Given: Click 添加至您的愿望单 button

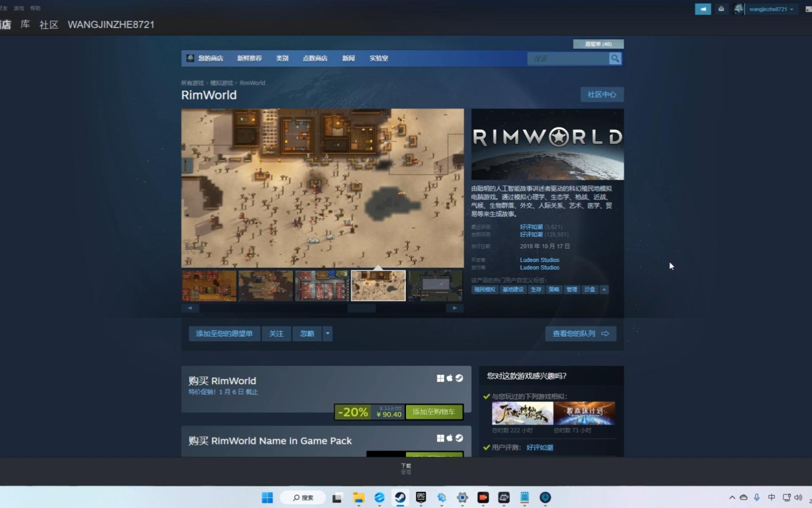Looking at the screenshot, I should (x=224, y=333).
